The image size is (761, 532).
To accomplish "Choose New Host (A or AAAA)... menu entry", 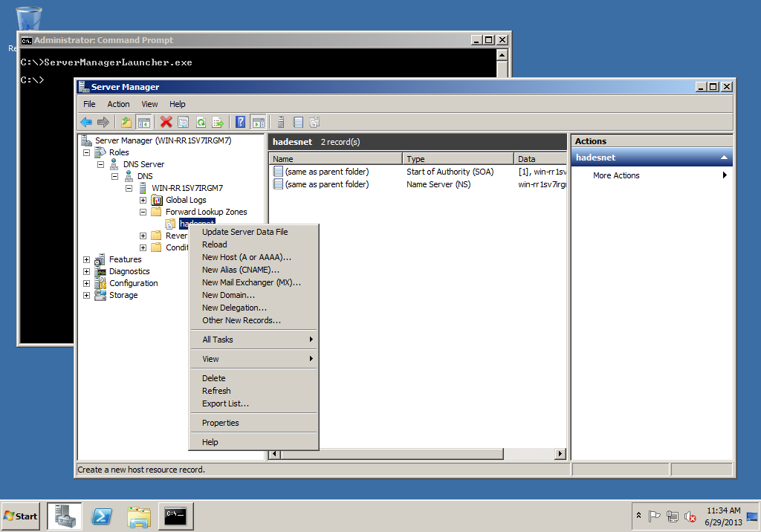I will point(247,257).
